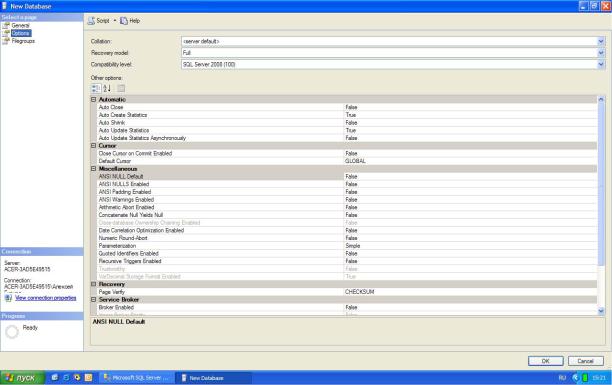Sort property grid alphabetically

coord(107,88)
